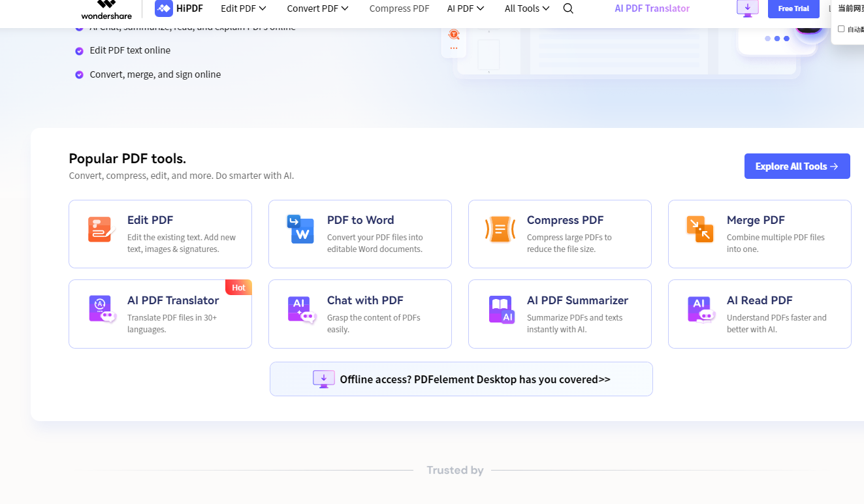
Task: Click 'Translate PDF files in 30+ languages.' text
Action: (172, 324)
